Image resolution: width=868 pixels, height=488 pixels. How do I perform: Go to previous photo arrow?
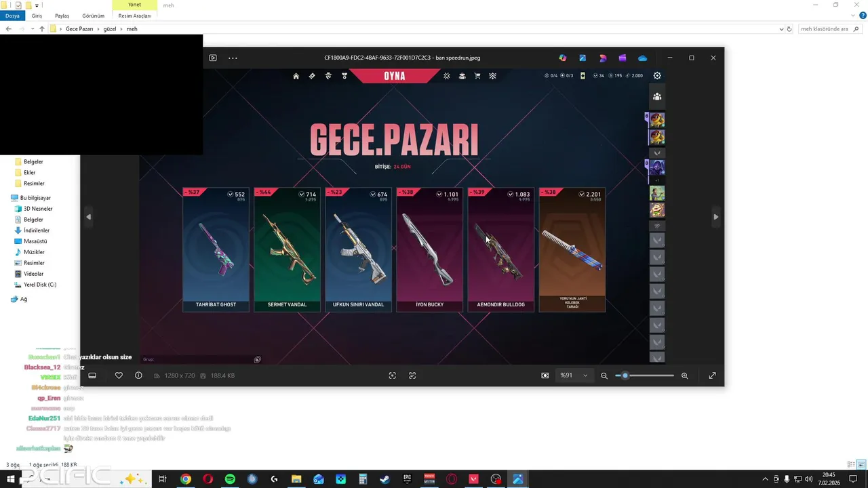(88, 217)
